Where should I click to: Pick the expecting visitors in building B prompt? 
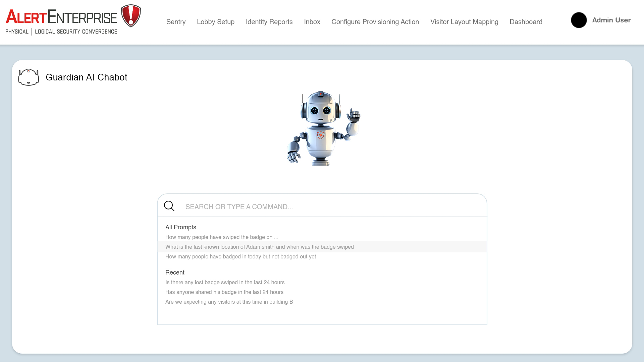229,302
